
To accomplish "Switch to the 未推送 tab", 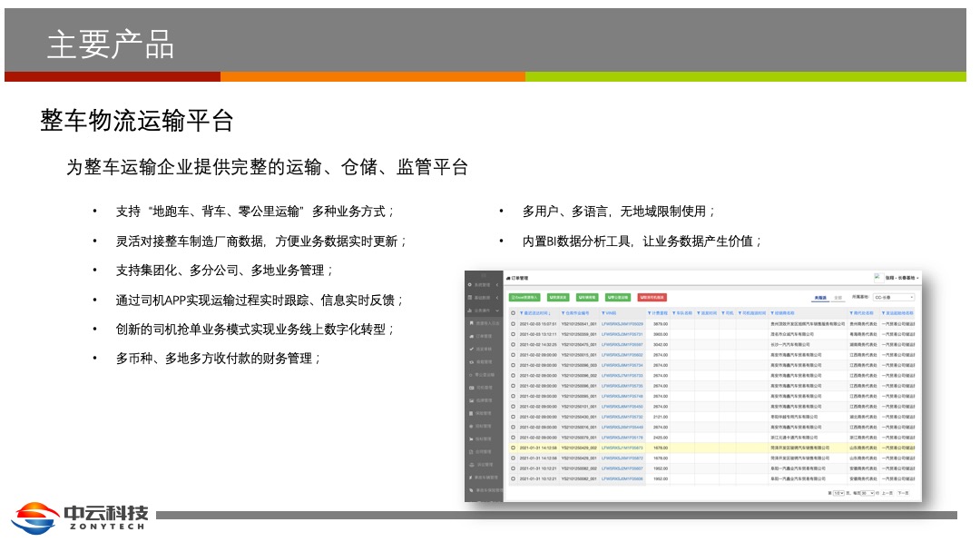I will [819, 297].
